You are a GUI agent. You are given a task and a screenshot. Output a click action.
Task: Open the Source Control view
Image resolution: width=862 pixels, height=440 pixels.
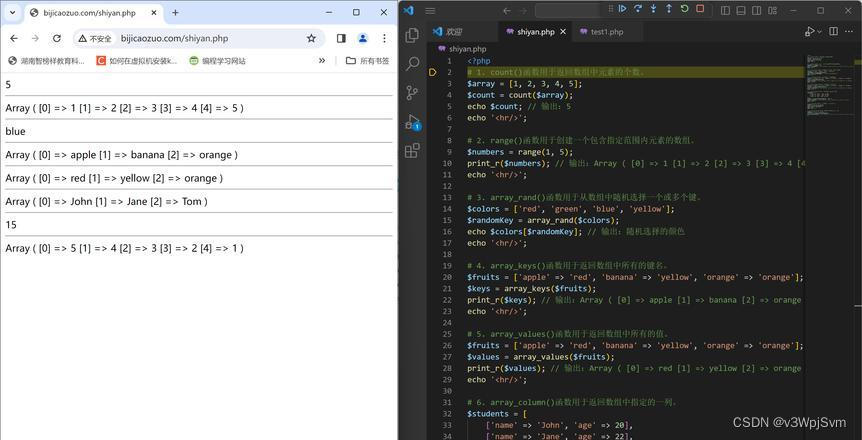(x=412, y=92)
